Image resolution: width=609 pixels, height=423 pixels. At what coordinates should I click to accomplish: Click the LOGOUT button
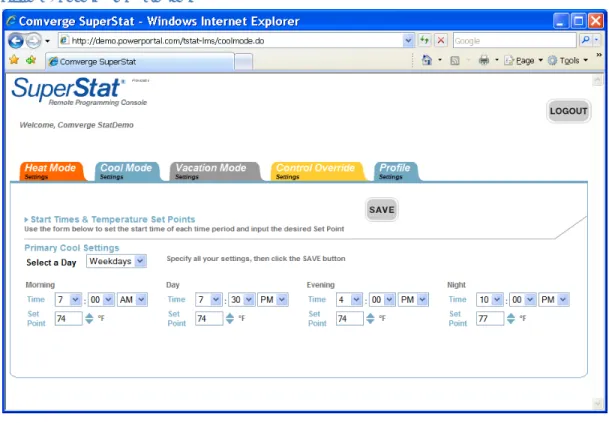point(568,111)
